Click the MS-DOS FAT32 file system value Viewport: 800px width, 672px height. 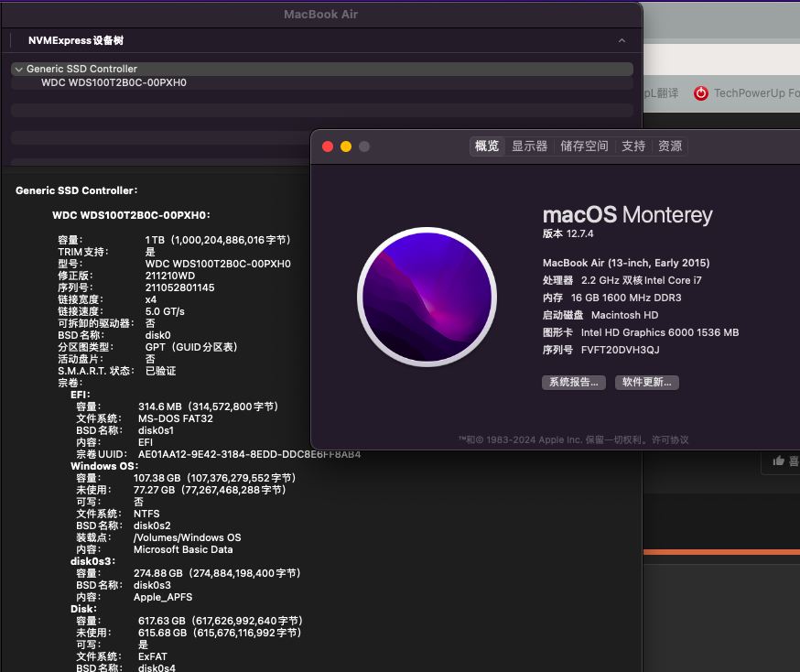[x=176, y=418]
